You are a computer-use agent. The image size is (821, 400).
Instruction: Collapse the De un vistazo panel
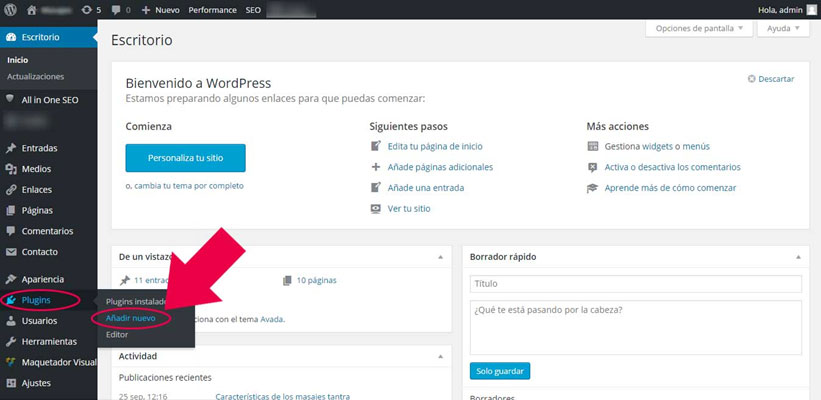440,257
